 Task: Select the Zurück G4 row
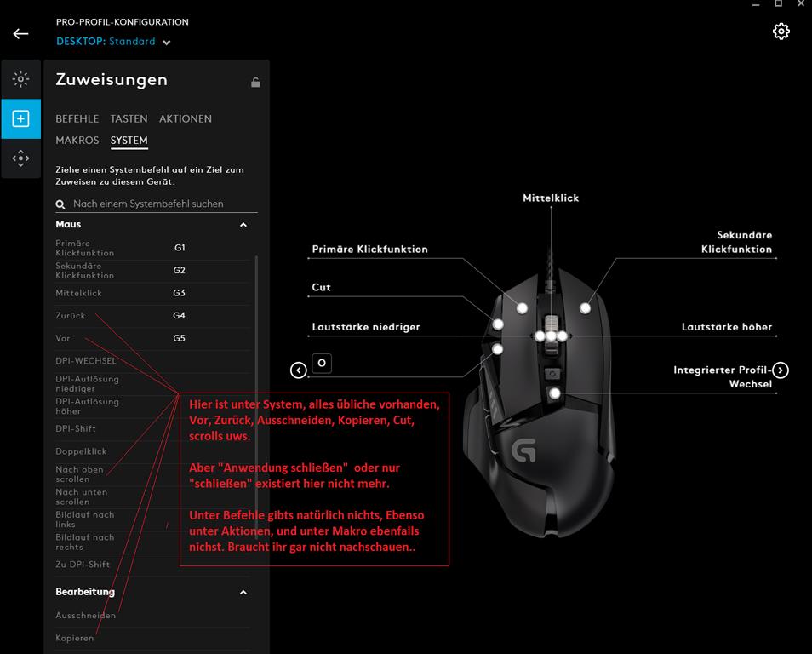[152, 316]
